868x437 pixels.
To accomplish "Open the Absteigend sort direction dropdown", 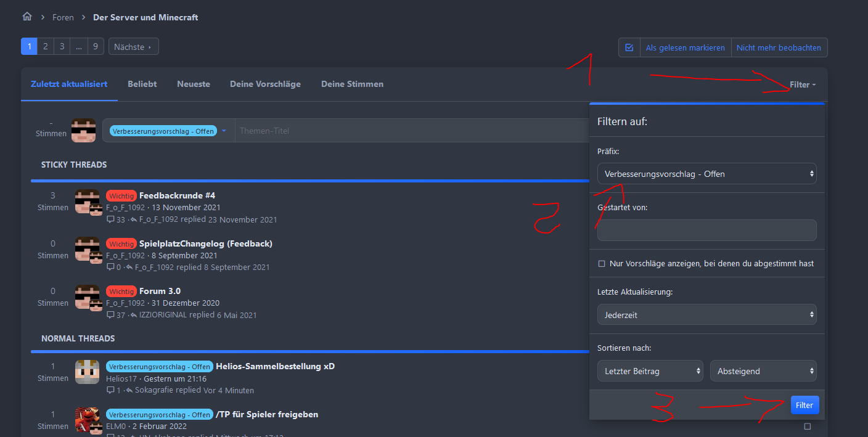I will pos(763,371).
